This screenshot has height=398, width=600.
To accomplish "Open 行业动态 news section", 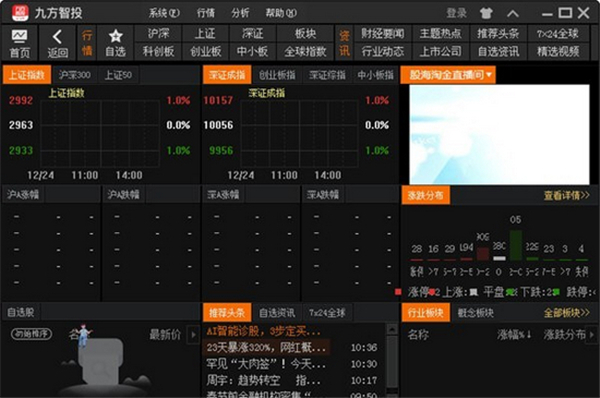I will (383, 51).
